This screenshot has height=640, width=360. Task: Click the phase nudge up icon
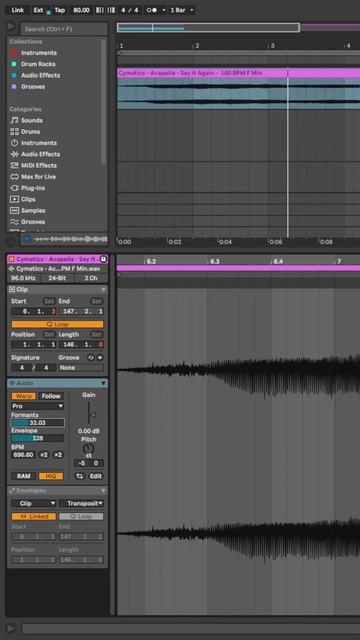pos(111,10)
